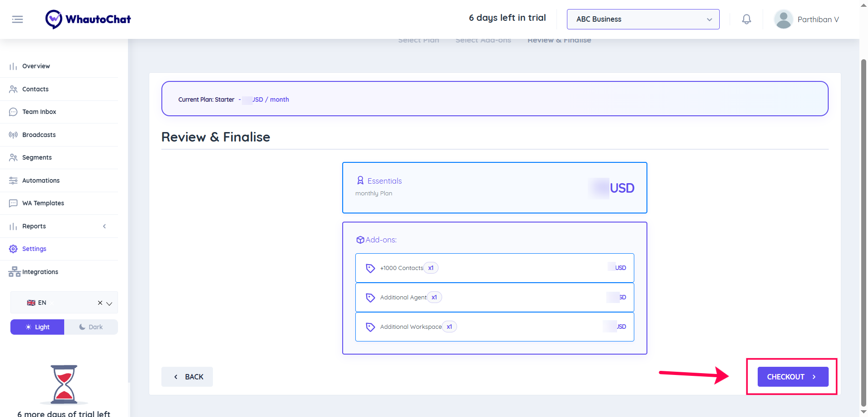Open the Automations icon
This screenshot has width=868, height=417.
coord(13,180)
